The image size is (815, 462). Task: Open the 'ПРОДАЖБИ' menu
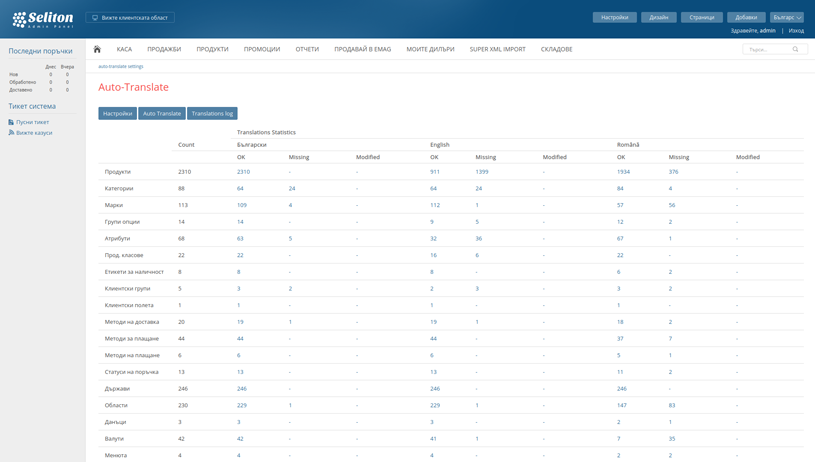pyautogui.click(x=164, y=49)
